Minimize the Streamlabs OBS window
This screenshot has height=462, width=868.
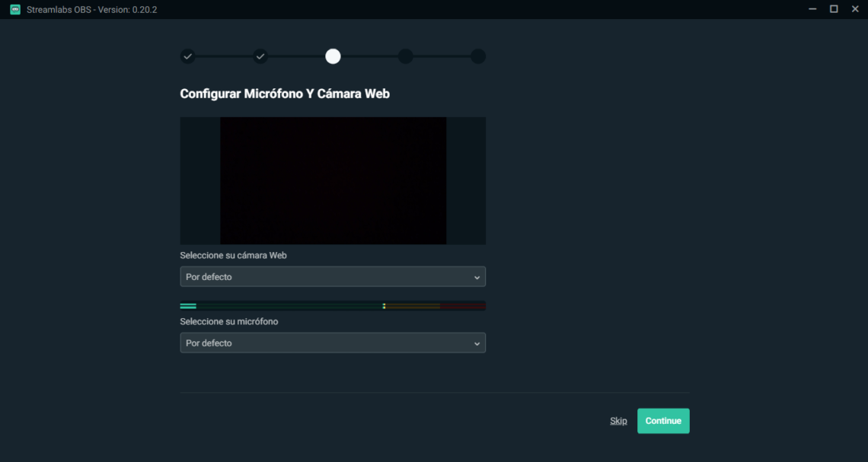click(x=812, y=8)
